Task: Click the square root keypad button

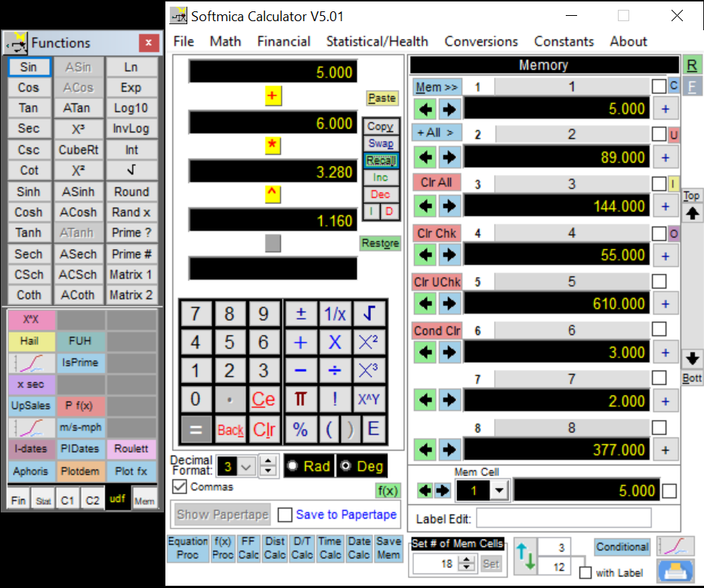Action: click(x=369, y=314)
